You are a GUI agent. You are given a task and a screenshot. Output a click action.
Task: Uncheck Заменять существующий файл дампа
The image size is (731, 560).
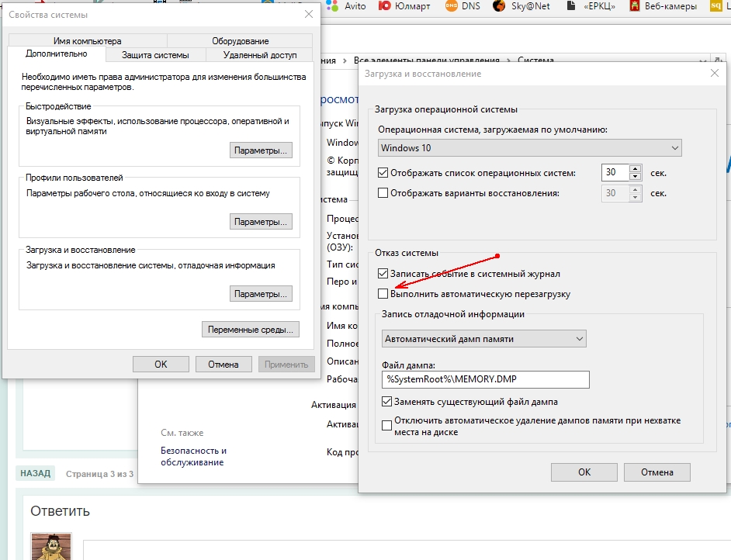[x=386, y=401]
